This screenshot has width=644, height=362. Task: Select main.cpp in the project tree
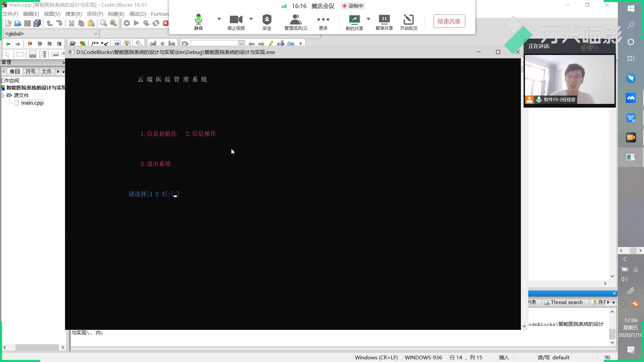click(x=32, y=103)
